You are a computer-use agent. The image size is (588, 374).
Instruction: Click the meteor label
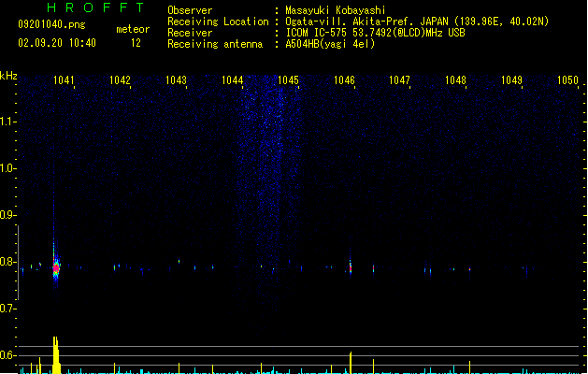point(133,29)
